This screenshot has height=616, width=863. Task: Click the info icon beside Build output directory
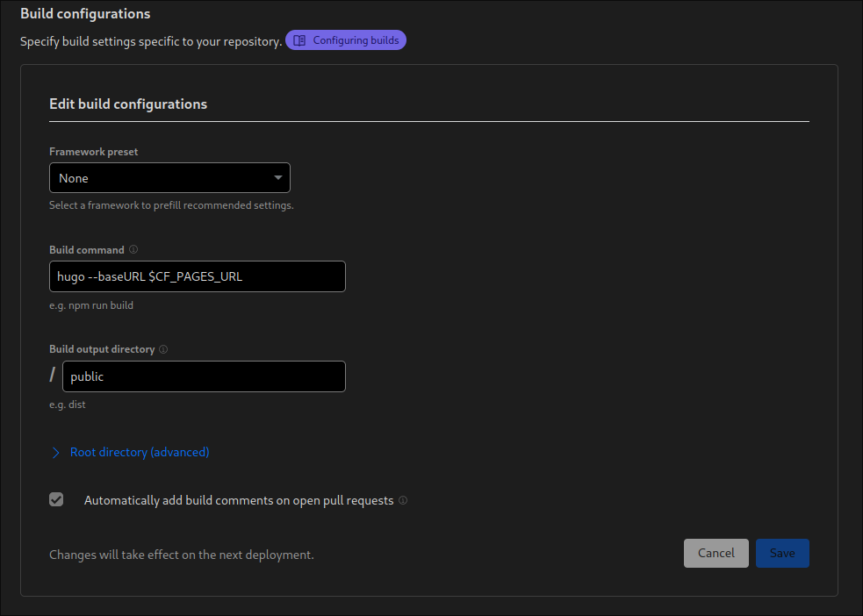click(163, 348)
